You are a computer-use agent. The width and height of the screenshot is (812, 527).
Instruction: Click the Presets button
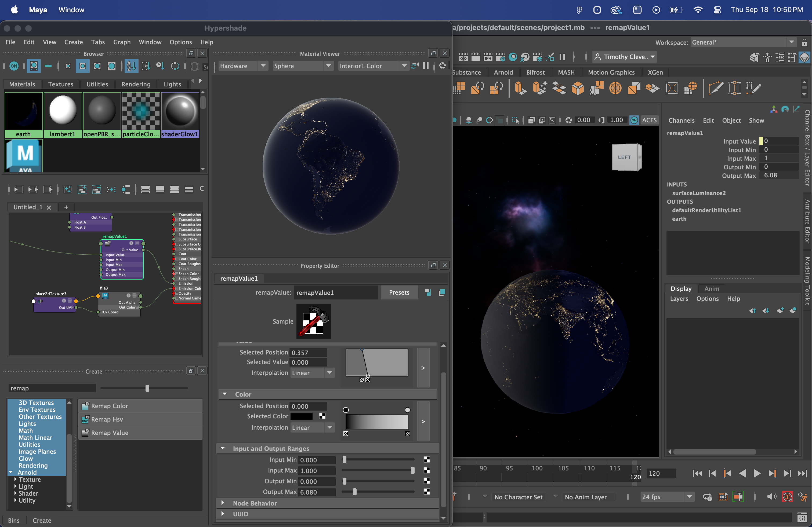pos(399,292)
